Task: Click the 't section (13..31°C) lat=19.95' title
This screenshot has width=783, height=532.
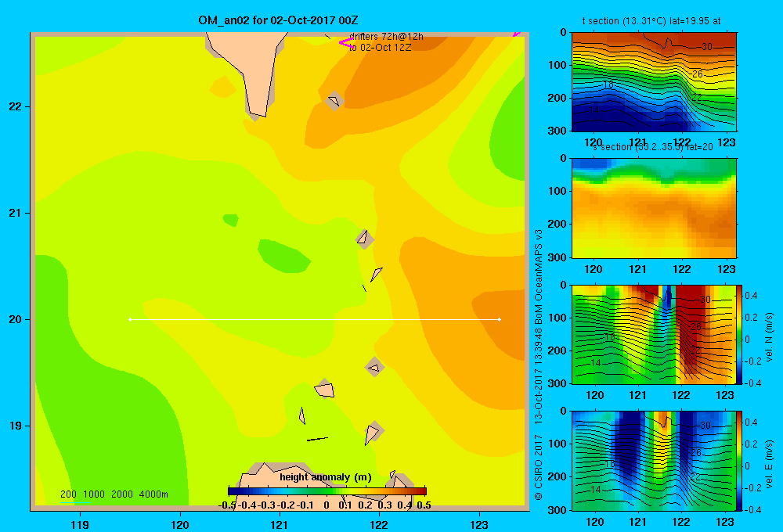Action: click(651, 21)
